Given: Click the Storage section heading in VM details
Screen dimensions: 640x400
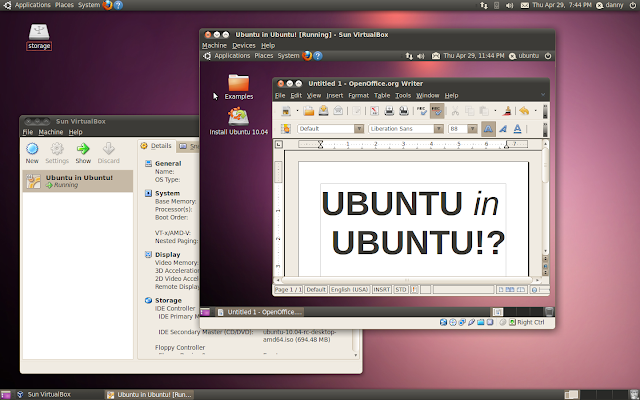Looking at the screenshot, I should click(168, 300).
